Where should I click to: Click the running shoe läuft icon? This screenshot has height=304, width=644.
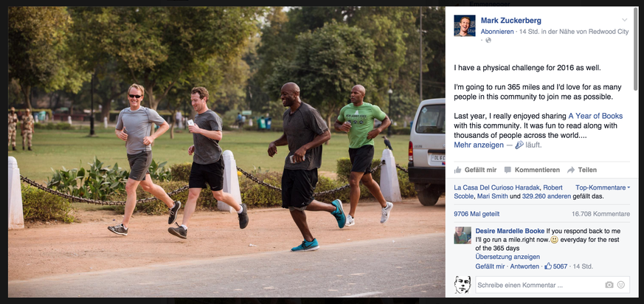click(519, 145)
